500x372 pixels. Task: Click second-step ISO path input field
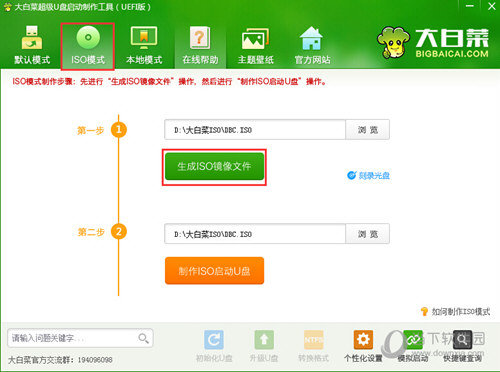click(x=255, y=234)
